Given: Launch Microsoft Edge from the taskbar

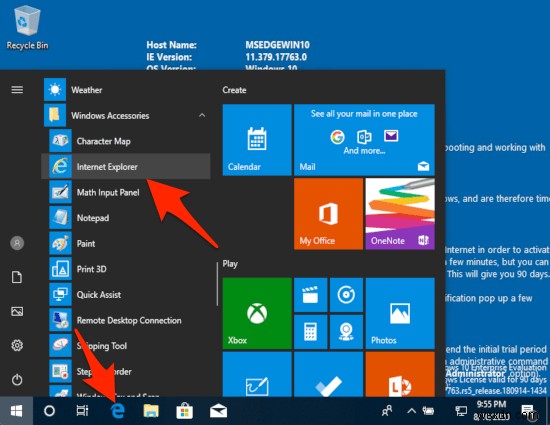Looking at the screenshot, I should pyautogui.click(x=118, y=411).
